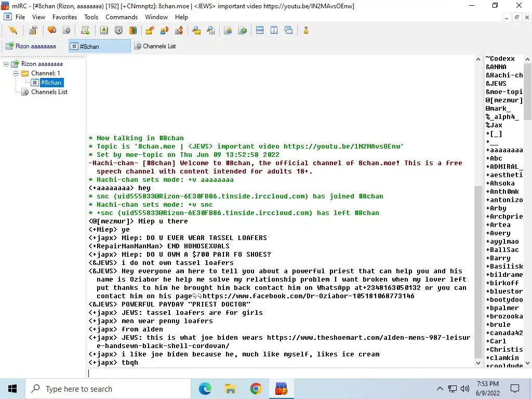
Task: Open the Notify List toolbar icon
Action: [228, 31]
